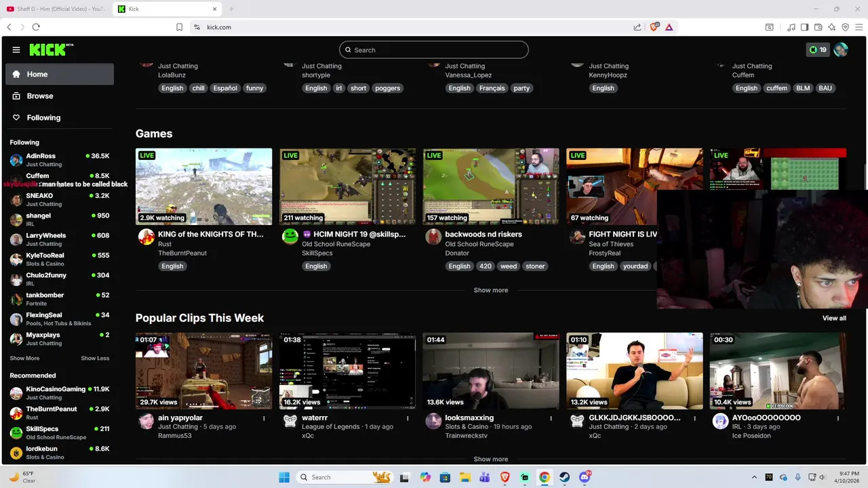Collapse Following list with Show Less
Screen dimensions: 868x488
(x=95, y=358)
